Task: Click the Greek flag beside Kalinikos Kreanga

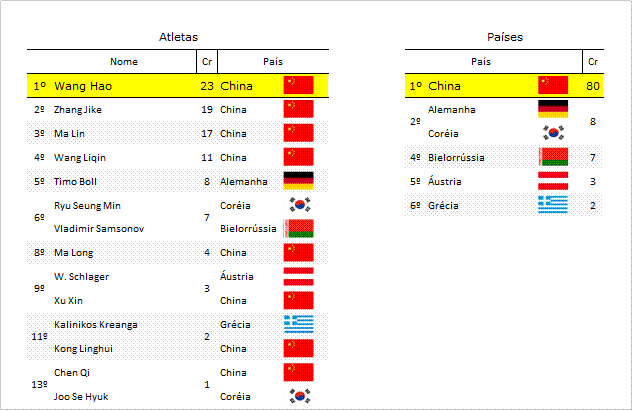Action: point(298,324)
